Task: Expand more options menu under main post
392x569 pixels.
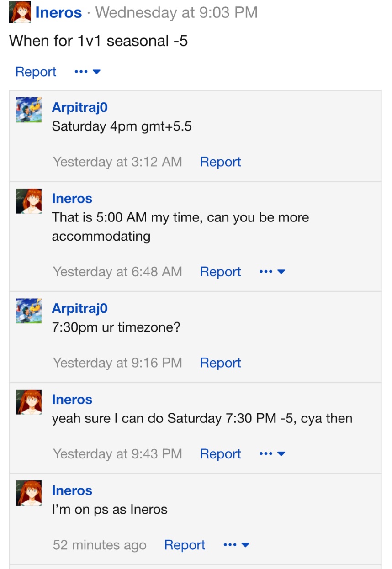Action: [x=87, y=72]
